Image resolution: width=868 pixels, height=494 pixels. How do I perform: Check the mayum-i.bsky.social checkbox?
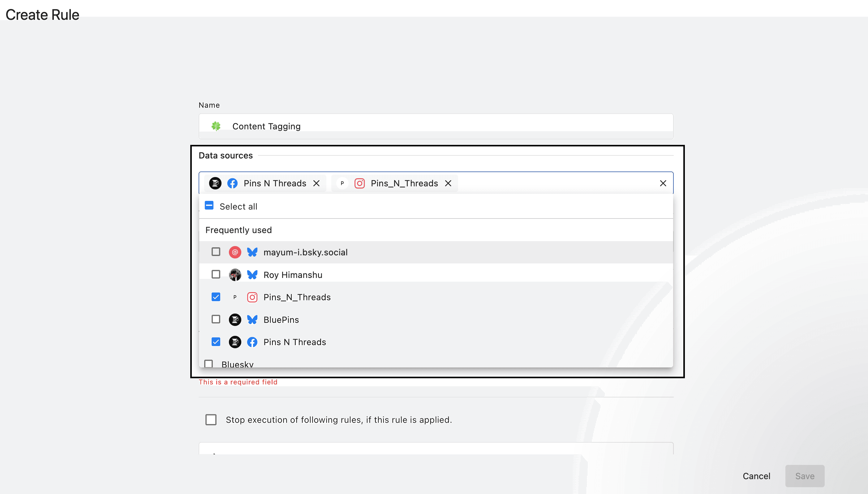pos(216,252)
